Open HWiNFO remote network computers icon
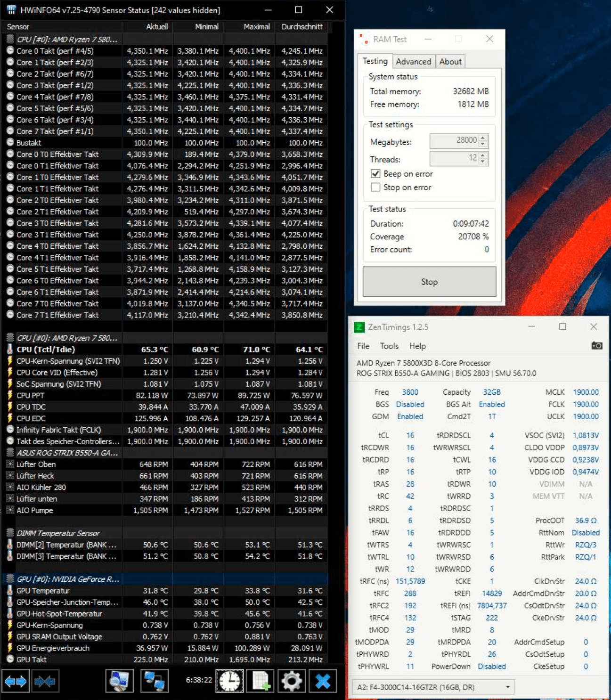 click(154, 681)
